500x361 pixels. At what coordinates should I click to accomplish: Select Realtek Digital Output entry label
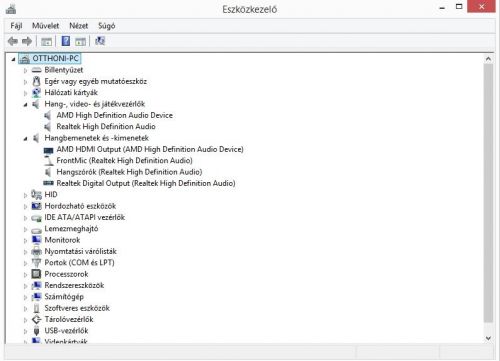point(146,183)
